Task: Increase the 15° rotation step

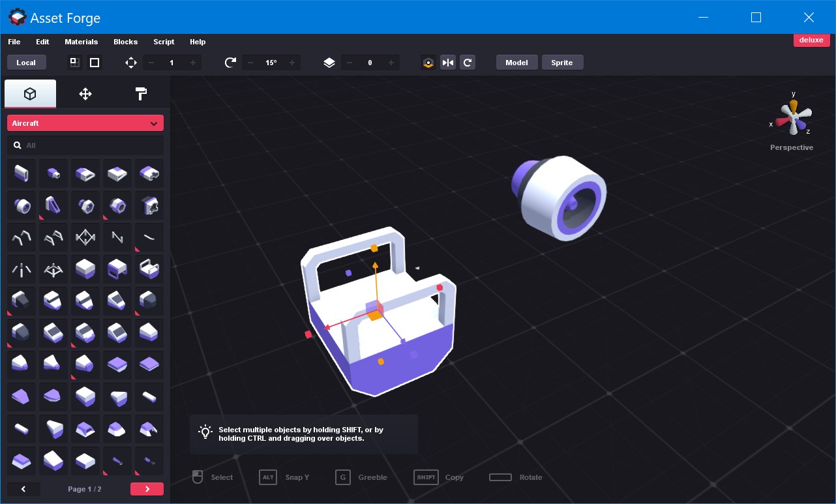Action: click(291, 63)
